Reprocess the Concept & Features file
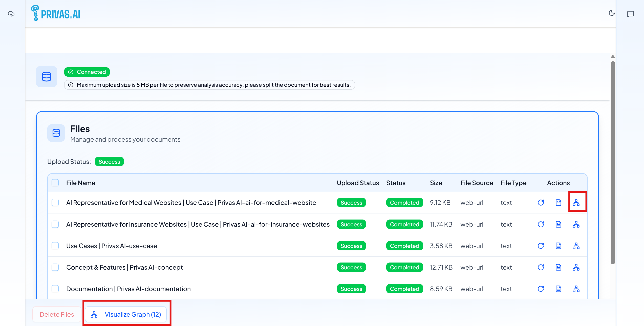644x326 pixels. tap(541, 267)
